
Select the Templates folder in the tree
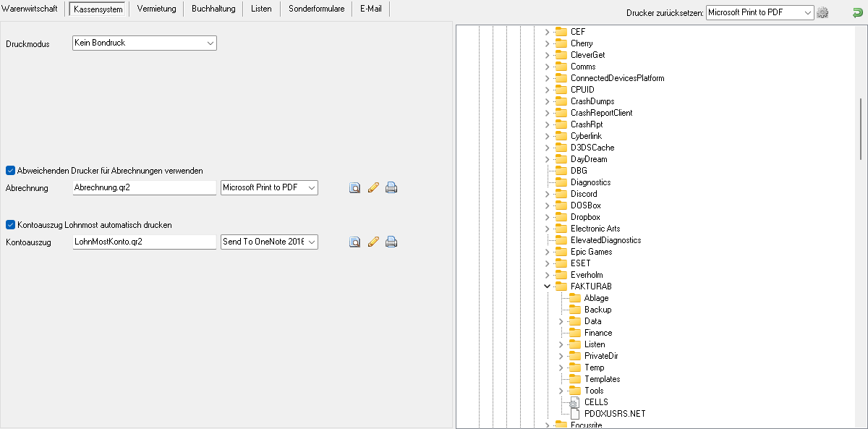click(602, 379)
